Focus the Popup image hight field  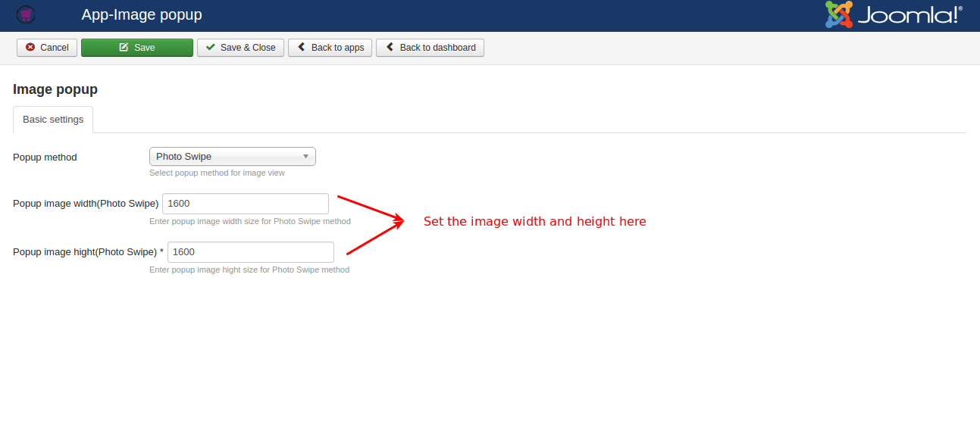coord(250,252)
